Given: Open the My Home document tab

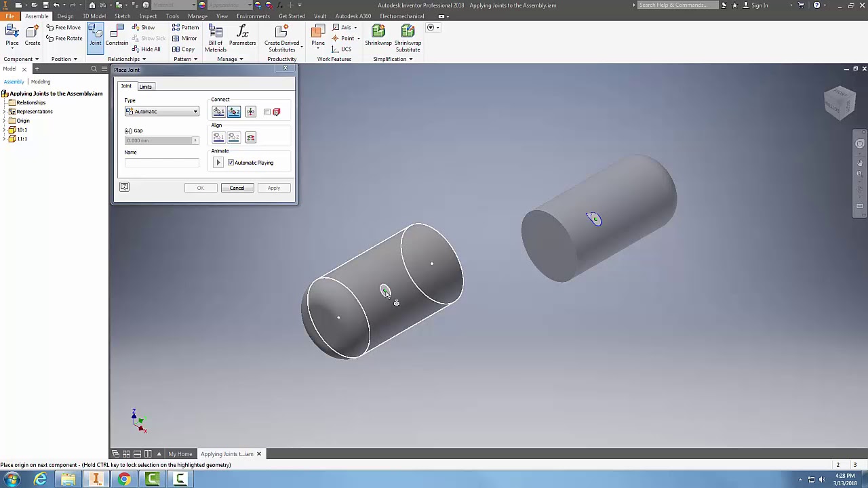Looking at the screenshot, I should pos(180,454).
